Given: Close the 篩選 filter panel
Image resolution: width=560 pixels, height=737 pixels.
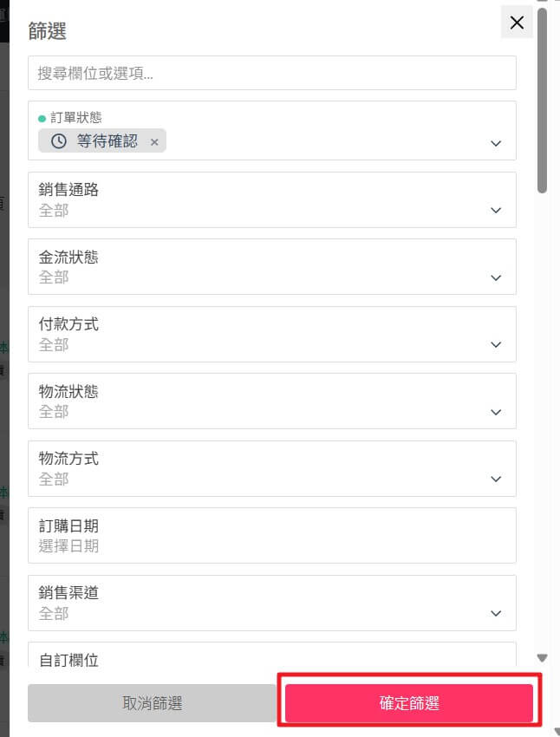Looking at the screenshot, I should coord(517,23).
